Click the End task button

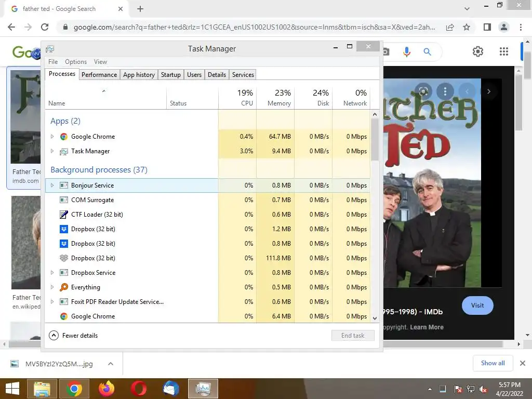(x=353, y=336)
